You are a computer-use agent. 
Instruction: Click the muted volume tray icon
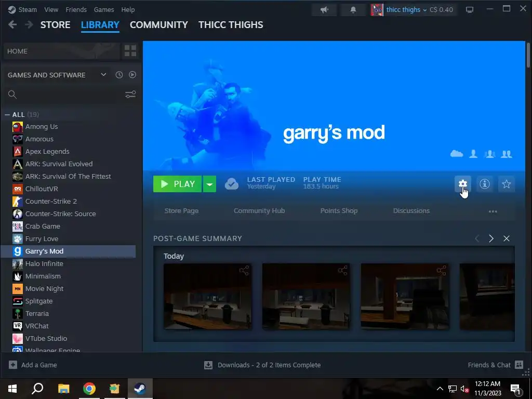[x=464, y=389]
